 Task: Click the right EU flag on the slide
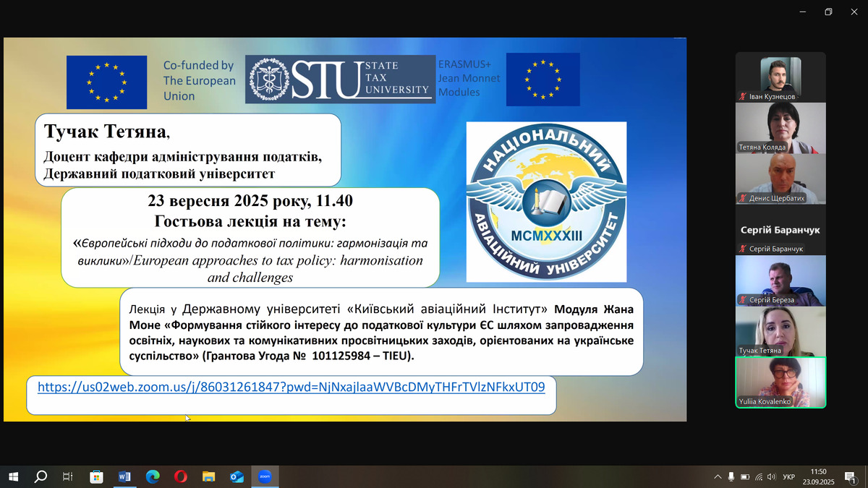pos(543,80)
